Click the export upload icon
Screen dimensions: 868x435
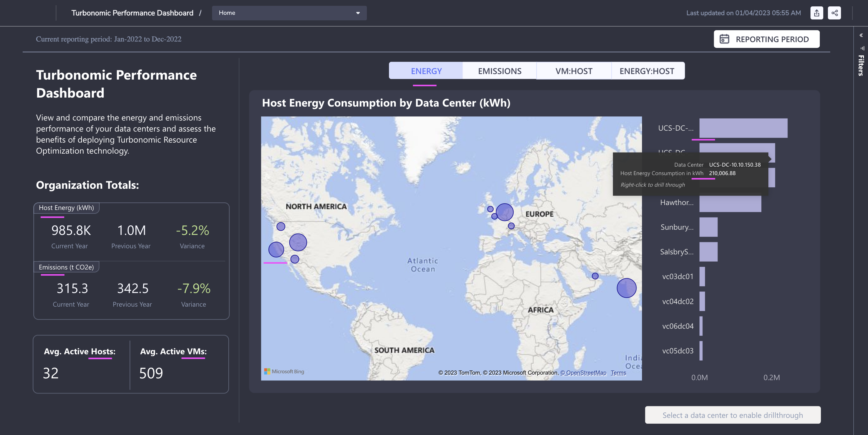tap(817, 13)
